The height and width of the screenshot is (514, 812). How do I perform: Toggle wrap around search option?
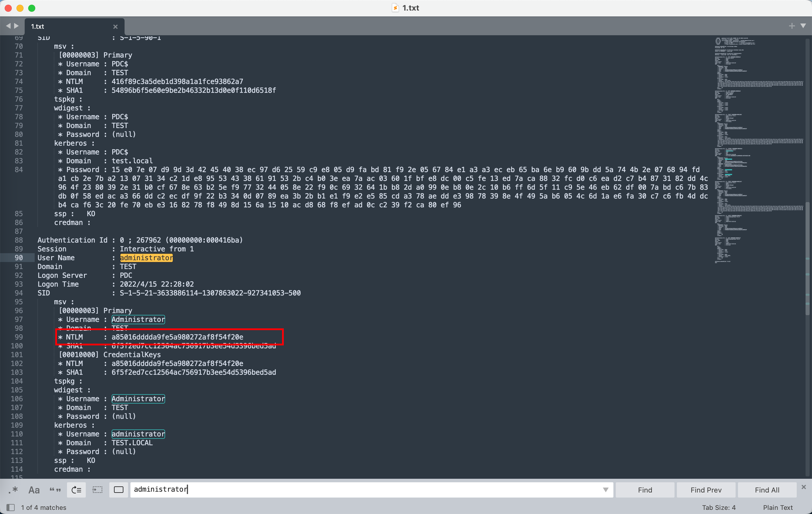77,490
